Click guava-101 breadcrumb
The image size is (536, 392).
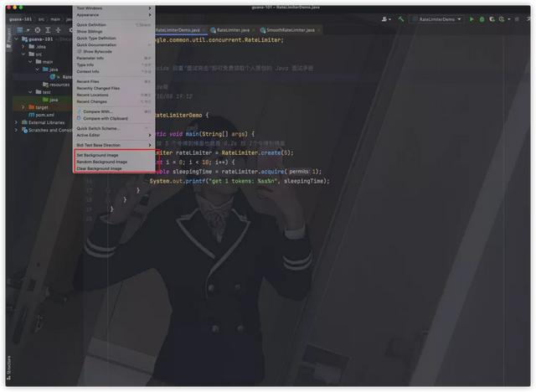(x=20, y=19)
